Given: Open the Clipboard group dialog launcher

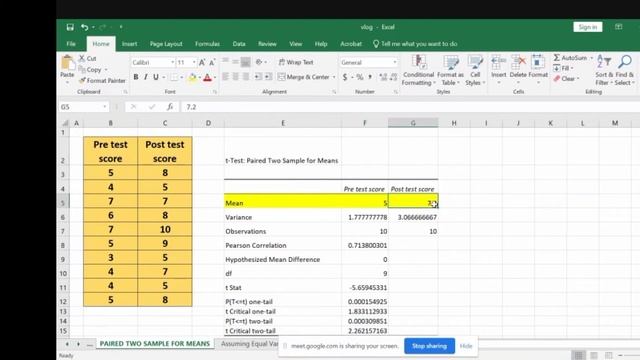Looking at the screenshot, I should [x=125, y=92].
